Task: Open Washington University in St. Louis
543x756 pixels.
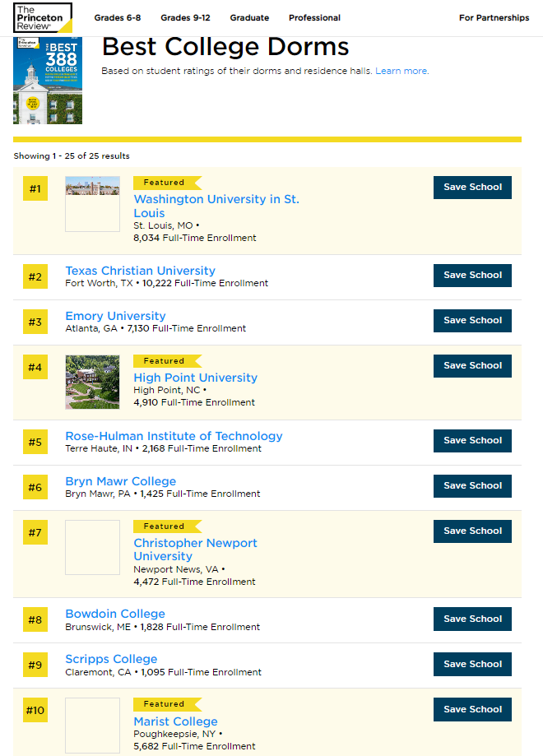Action: click(x=216, y=206)
